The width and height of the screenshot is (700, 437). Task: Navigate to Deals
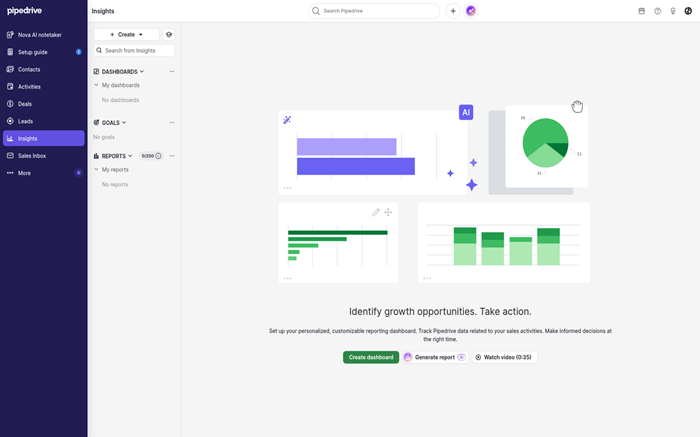(x=43, y=104)
